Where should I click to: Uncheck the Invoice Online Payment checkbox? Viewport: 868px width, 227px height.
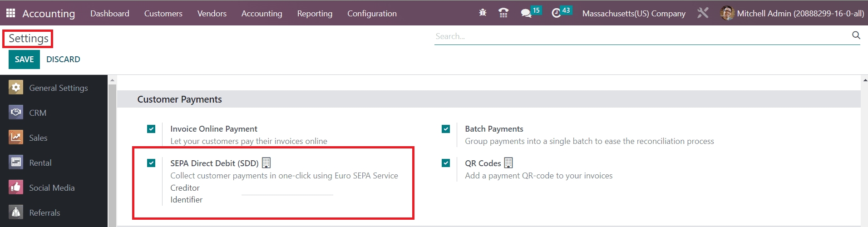pos(151,129)
